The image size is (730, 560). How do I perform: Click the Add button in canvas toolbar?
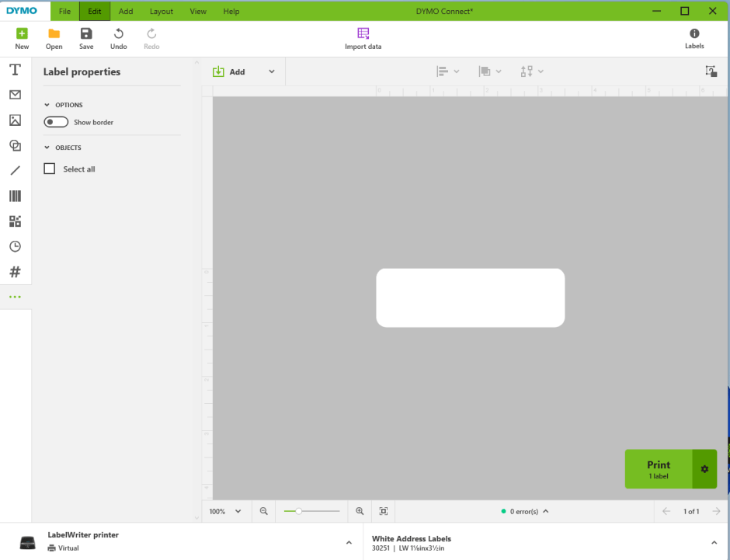pyautogui.click(x=228, y=71)
